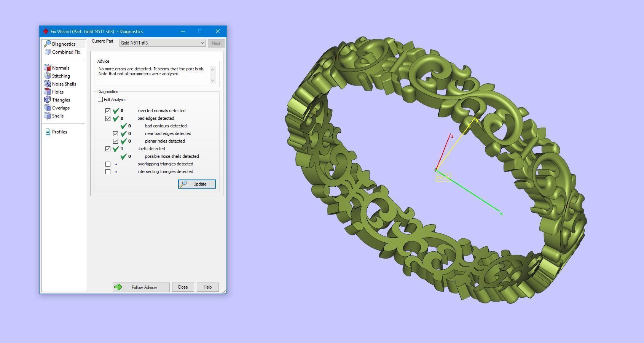Click the red Fix Wizard title icon
The image size is (644, 343).
46,31
